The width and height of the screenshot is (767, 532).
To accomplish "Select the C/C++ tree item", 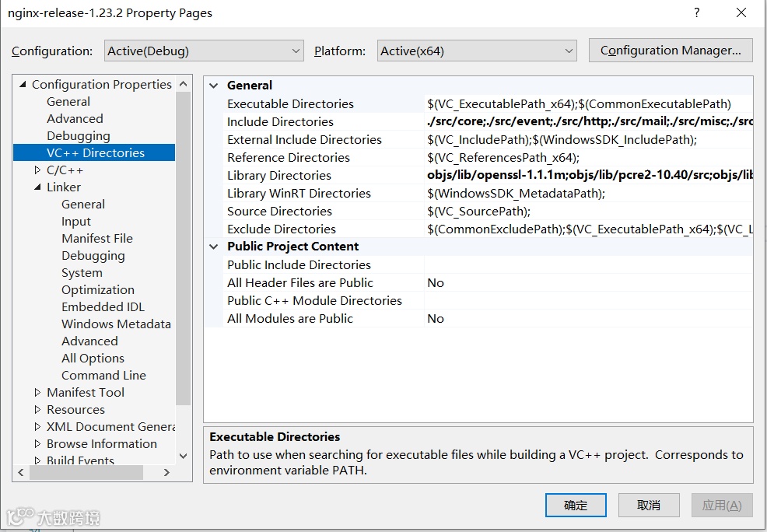I will click(x=65, y=170).
